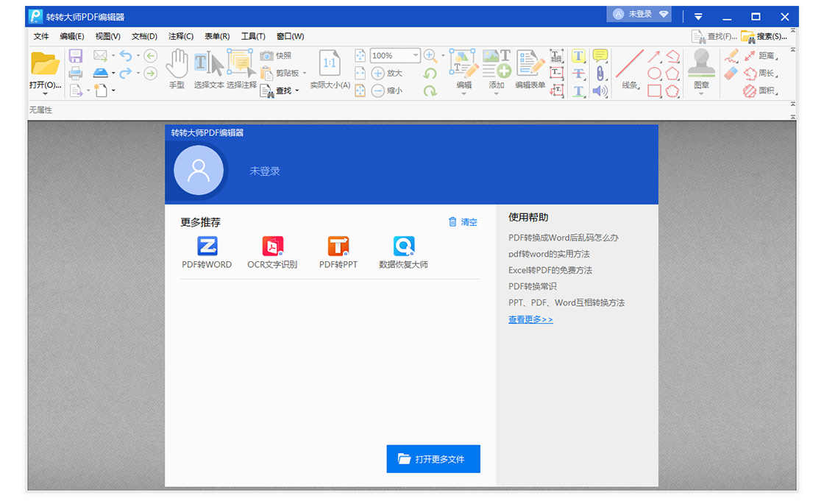Click the 放大 zoom in button
This screenshot has width=824, height=504.
tap(387, 73)
